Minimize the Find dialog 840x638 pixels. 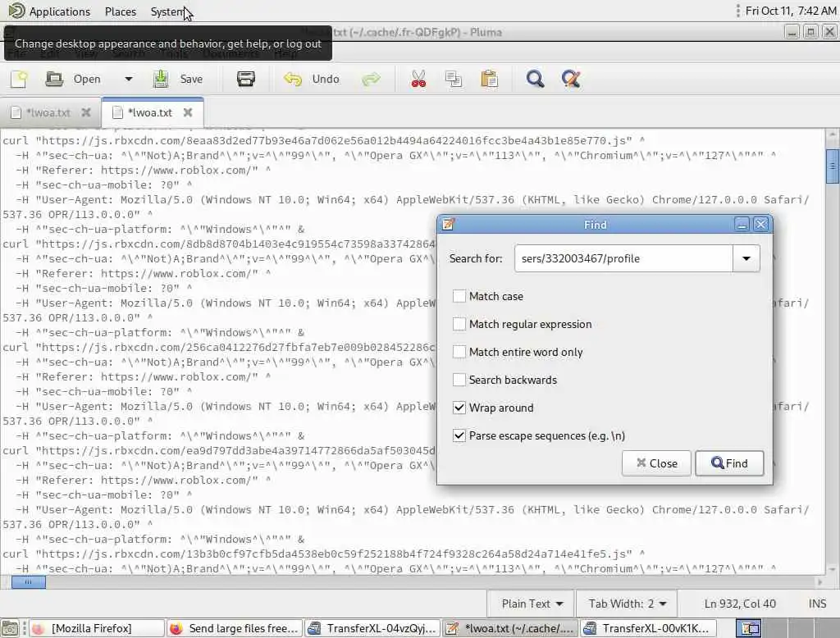[x=742, y=225]
